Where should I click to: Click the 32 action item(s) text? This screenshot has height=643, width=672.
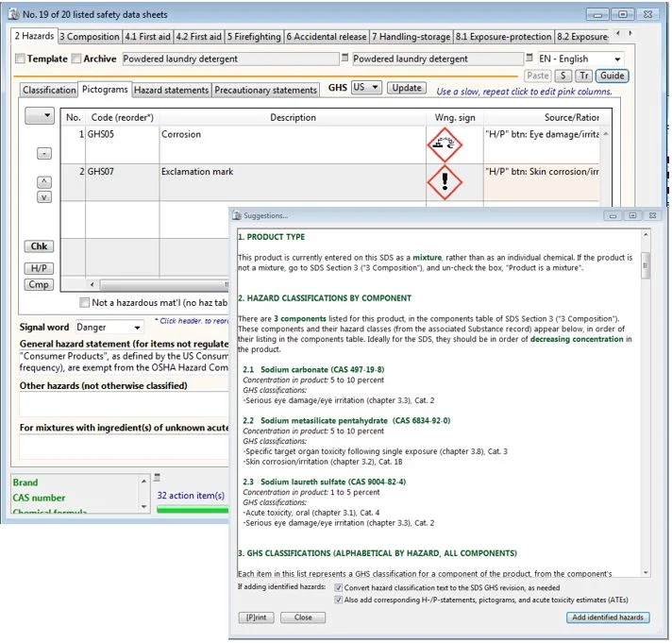tap(191, 496)
